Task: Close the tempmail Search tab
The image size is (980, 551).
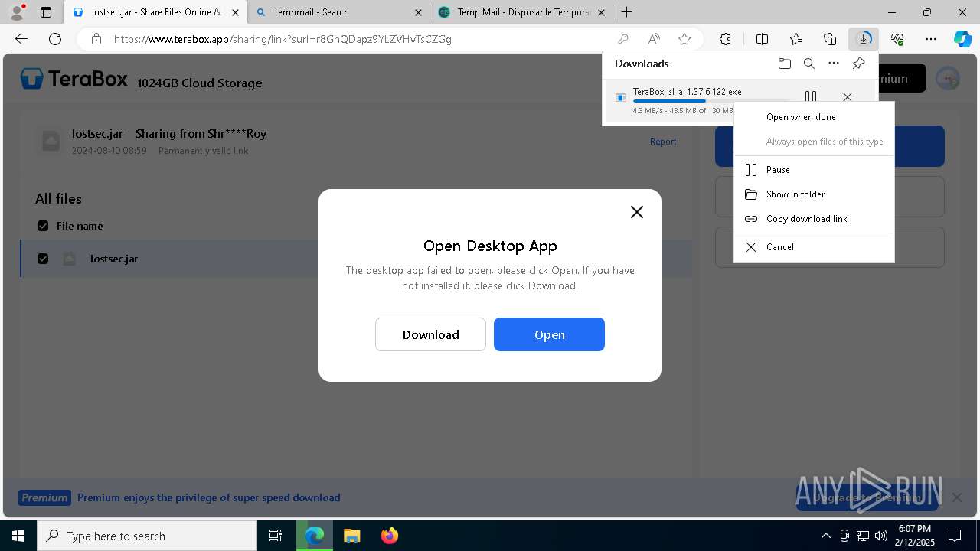Action: (418, 12)
